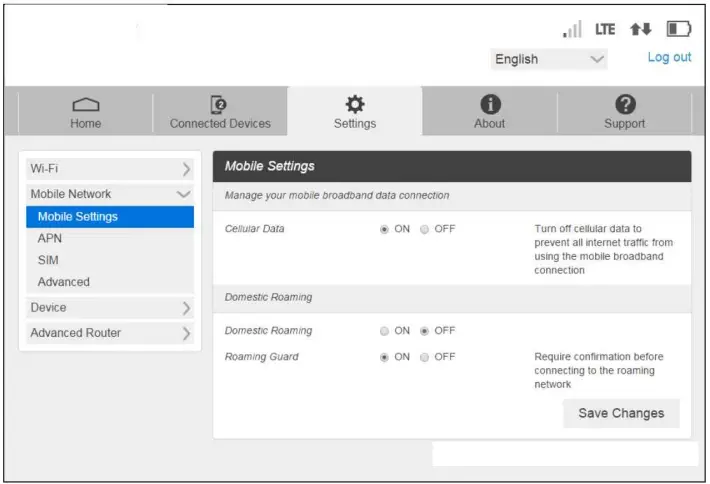Turn Cellular Data OFF

pyautogui.click(x=425, y=229)
